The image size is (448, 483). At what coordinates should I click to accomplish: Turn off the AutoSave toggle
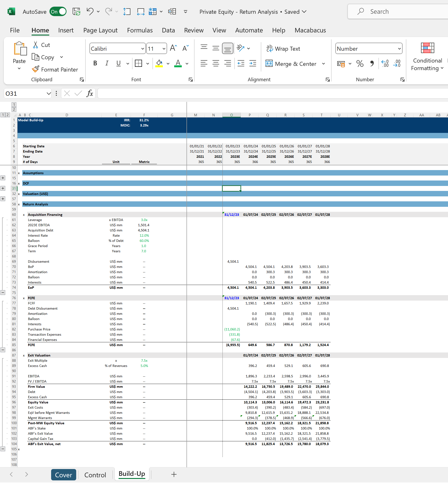(x=58, y=11)
